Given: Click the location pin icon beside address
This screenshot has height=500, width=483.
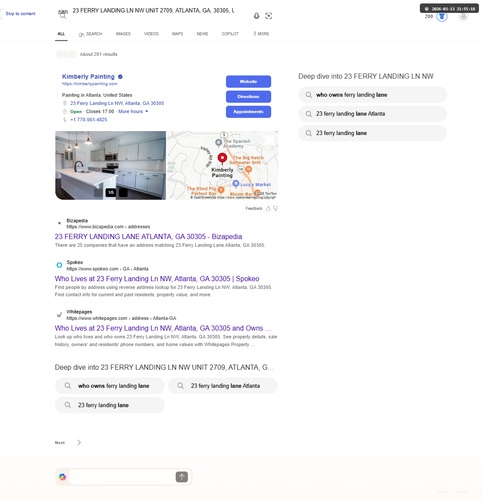Looking at the screenshot, I should click(x=65, y=103).
